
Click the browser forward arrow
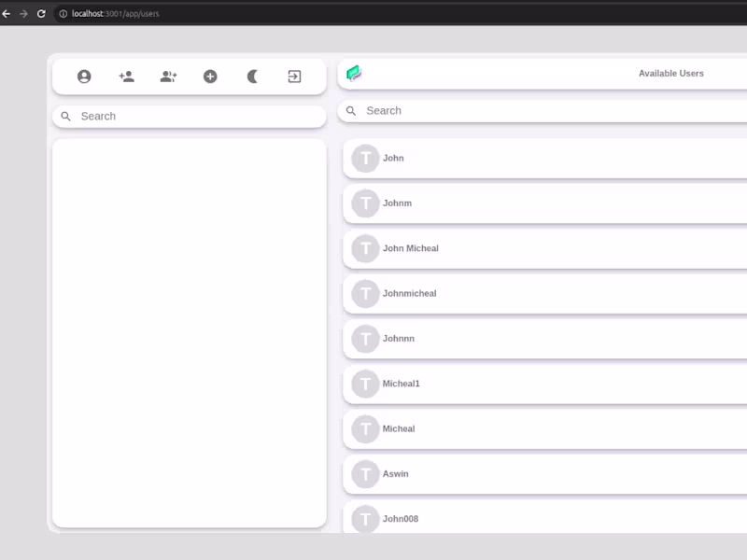23,14
